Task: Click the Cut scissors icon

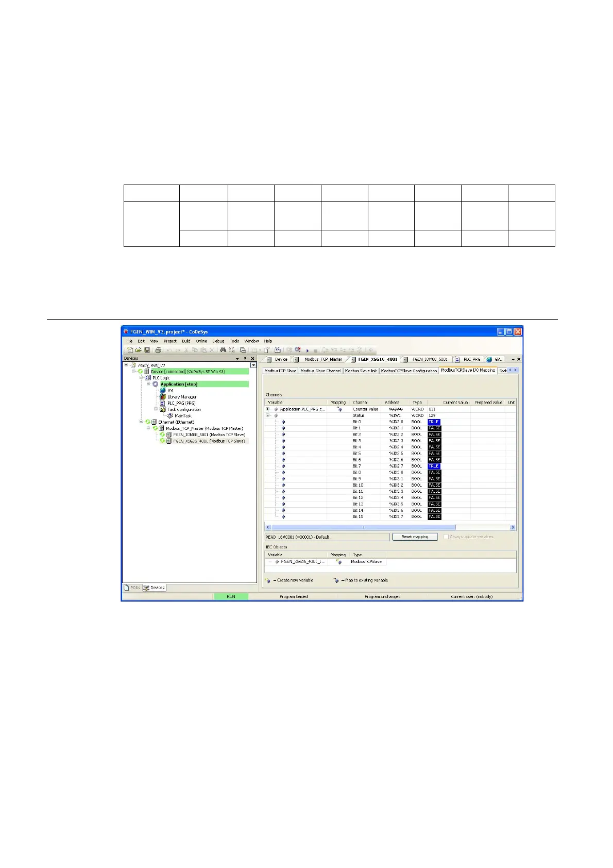Action: [186, 350]
